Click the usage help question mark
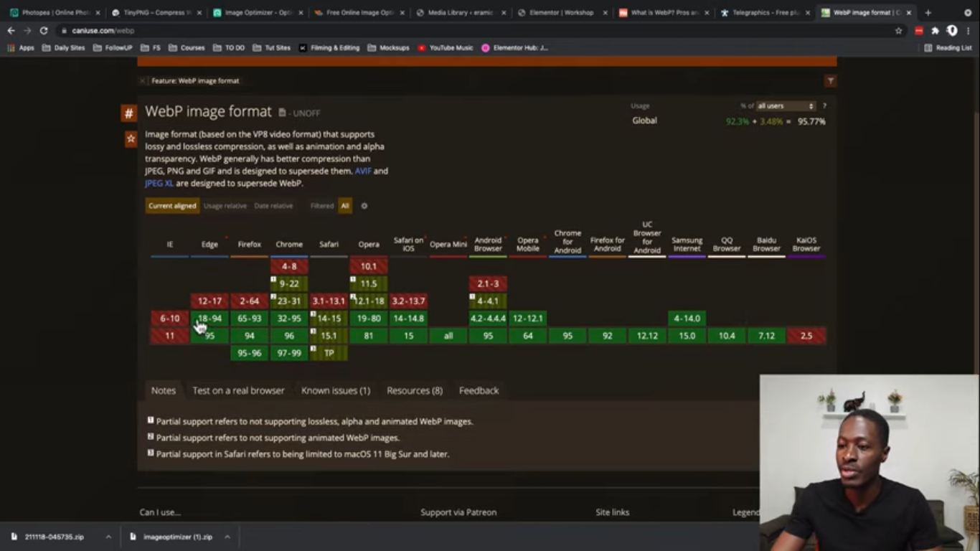Screen dimensions: 980x551 click(x=824, y=106)
